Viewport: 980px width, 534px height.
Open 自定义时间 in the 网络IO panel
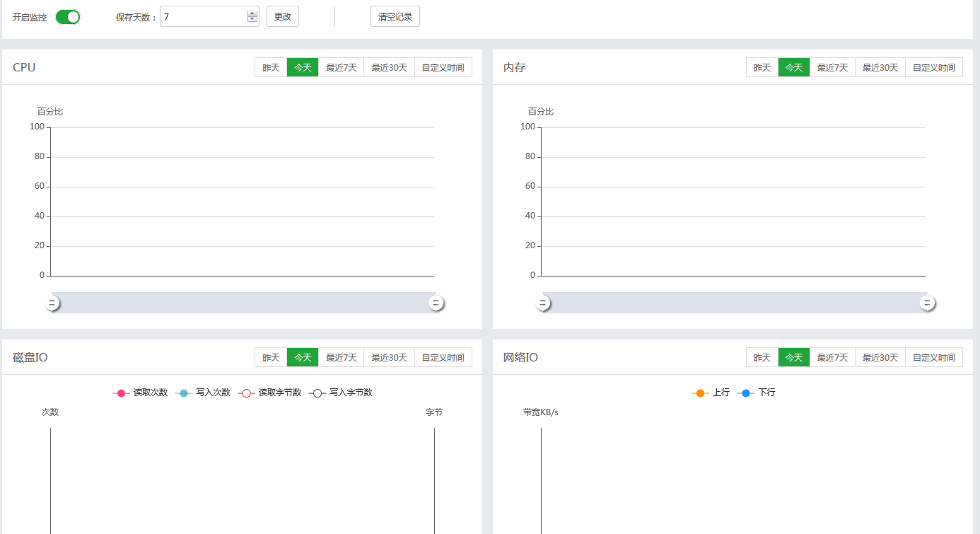pyautogui.click(x=934, y=357)
